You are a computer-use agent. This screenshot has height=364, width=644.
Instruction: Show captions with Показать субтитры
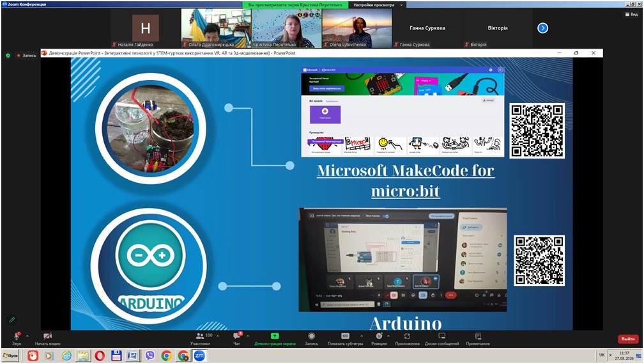(345, 338)
